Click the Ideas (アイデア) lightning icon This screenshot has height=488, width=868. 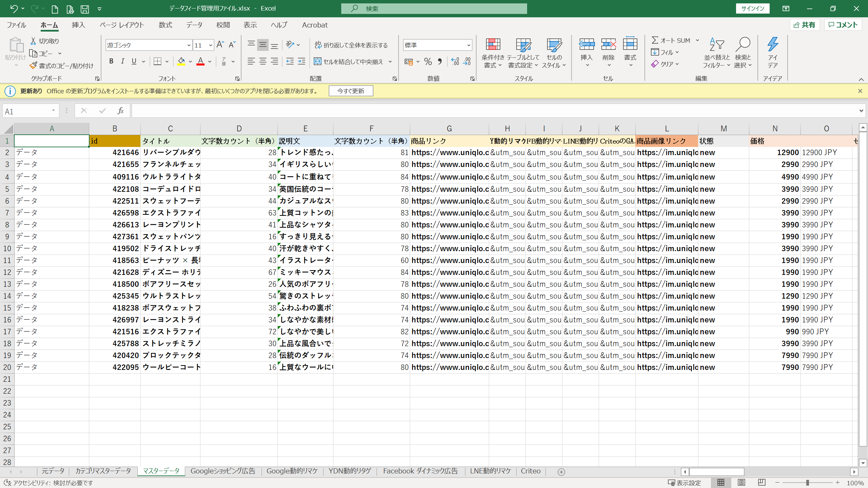click(x=773, y=44)
